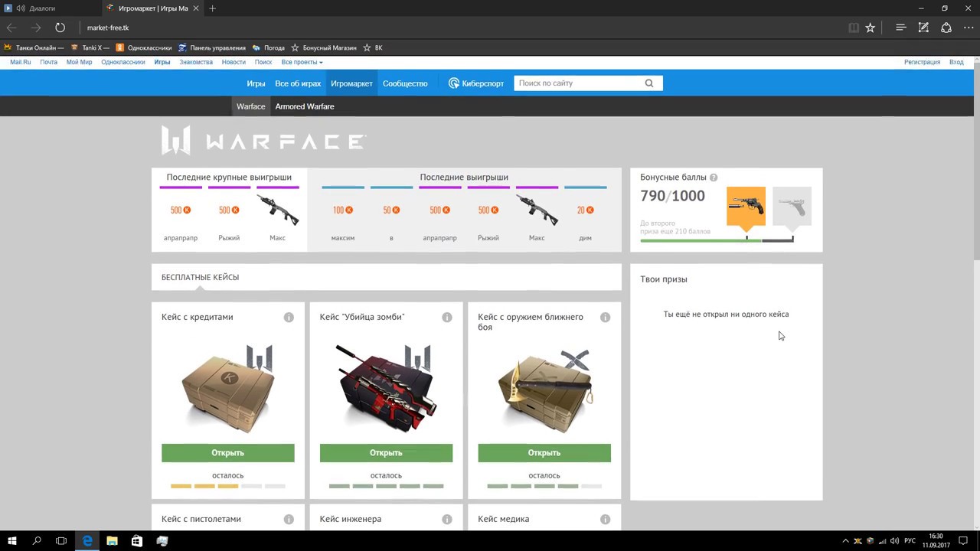Viewport: 980px width, 551px height.
Task: Open the melee weapon case with Открыть
Action: click(x=544, y=453)
